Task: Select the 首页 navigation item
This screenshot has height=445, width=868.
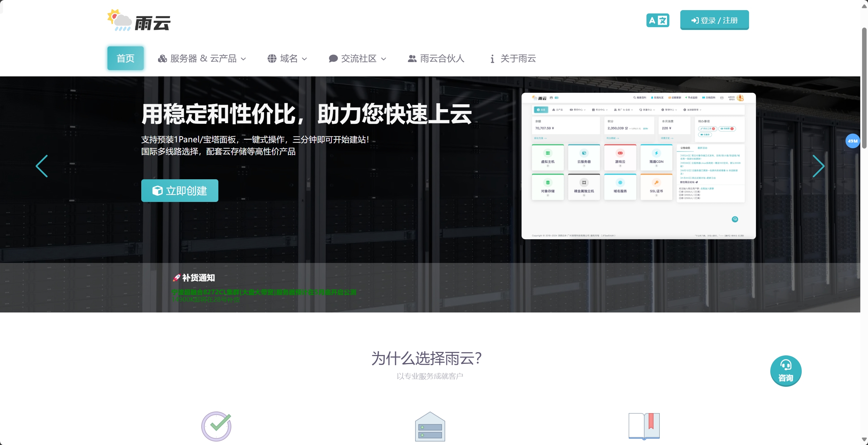Action: [x=125, y=58]
